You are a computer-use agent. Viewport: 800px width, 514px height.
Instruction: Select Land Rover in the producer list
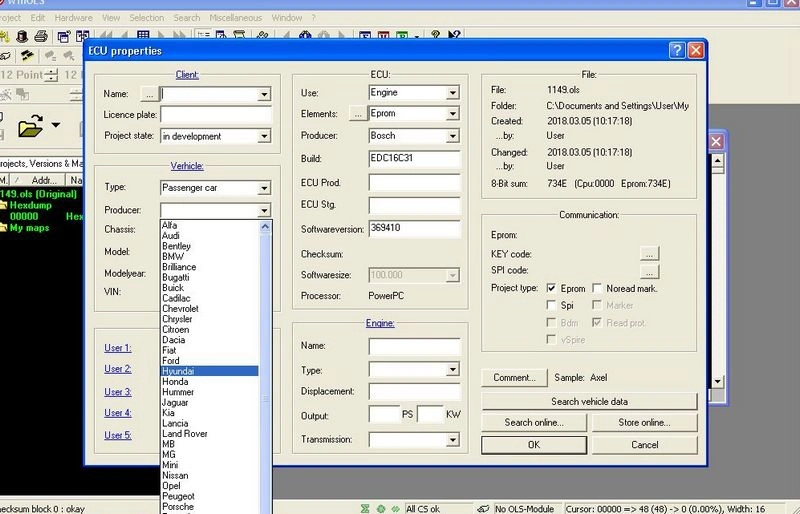pyautogui.click(x=210, y=434)
